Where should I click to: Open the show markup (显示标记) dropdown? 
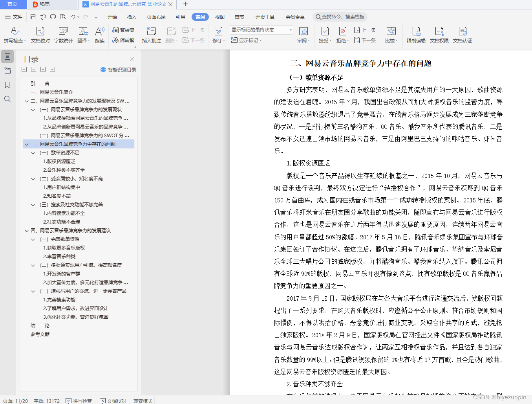246,40
